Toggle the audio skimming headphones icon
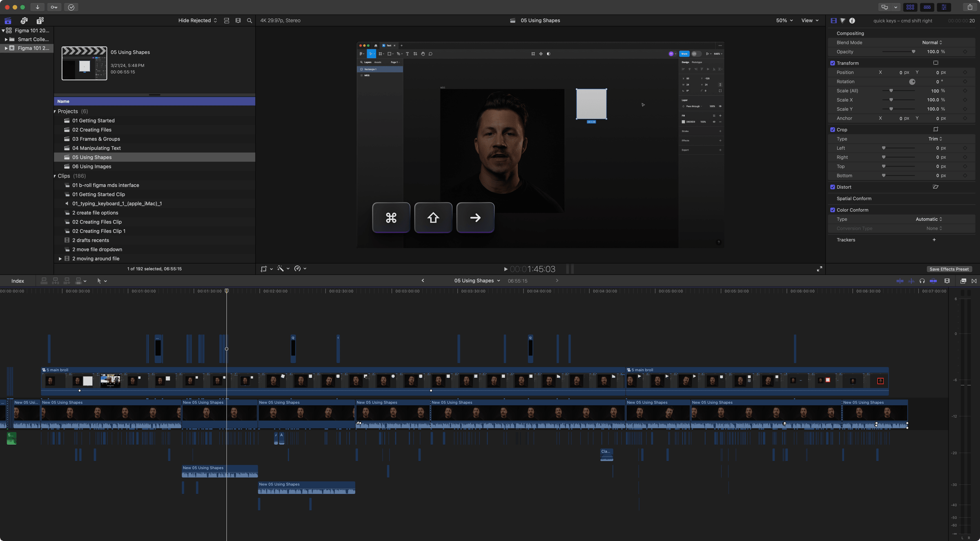 point(922,281)
